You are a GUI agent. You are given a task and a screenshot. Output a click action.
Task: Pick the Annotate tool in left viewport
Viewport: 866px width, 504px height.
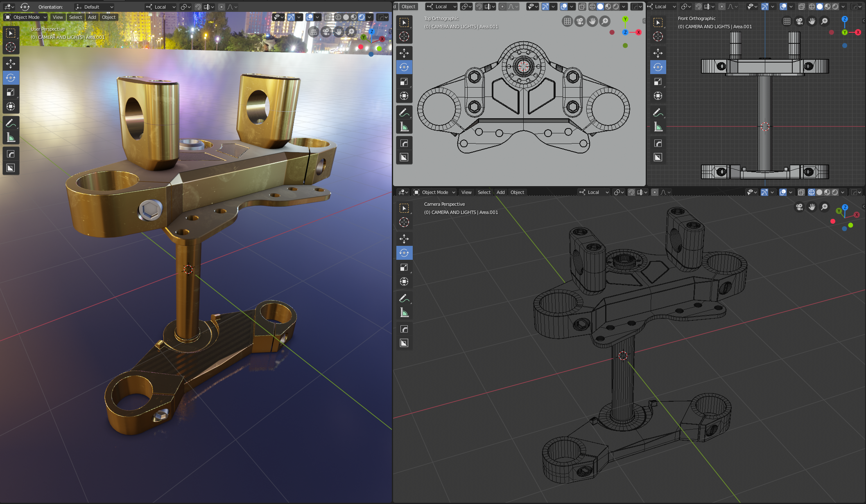(x=11, y=123)
